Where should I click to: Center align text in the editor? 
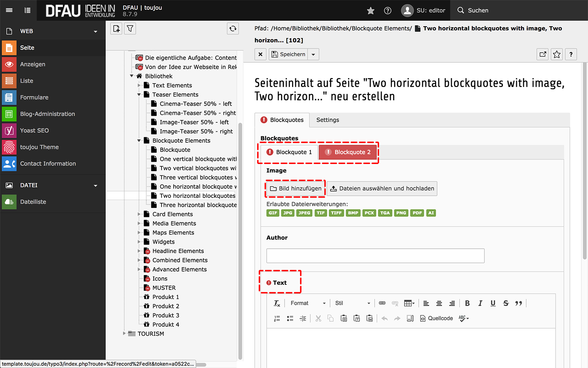pyautogui.click(x=439, y=303)
